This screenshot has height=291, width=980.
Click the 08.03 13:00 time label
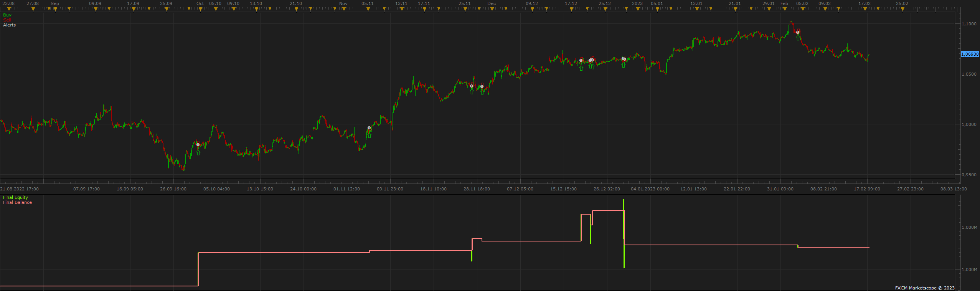[x=954, y=189]
